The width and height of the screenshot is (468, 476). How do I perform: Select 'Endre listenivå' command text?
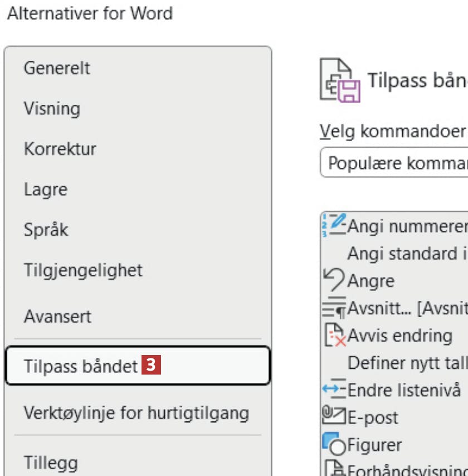404,390
